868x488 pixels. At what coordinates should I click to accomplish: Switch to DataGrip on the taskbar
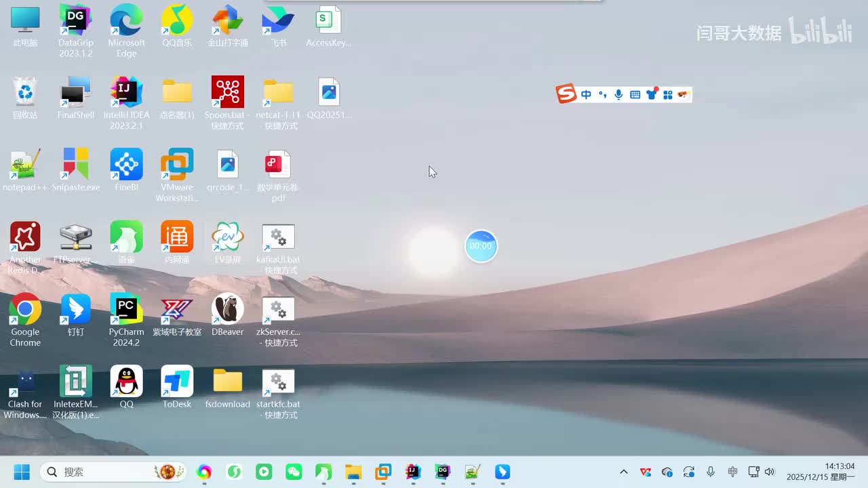[442, 472]
